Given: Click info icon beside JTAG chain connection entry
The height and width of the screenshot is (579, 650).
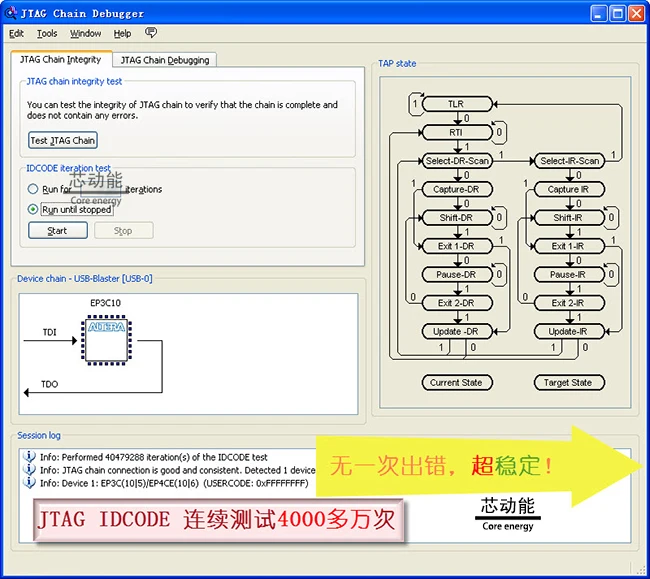Looking at the screenshot, I should (x=29, y=470).
